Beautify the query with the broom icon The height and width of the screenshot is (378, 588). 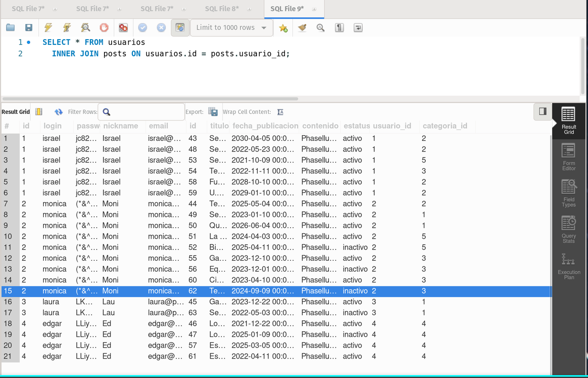coord(302,28)
